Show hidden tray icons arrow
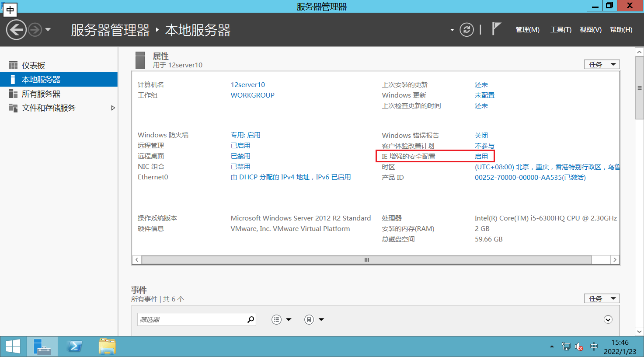Image resolution: width=644 pixels, height=357 pixels. [x=552, y=346]
